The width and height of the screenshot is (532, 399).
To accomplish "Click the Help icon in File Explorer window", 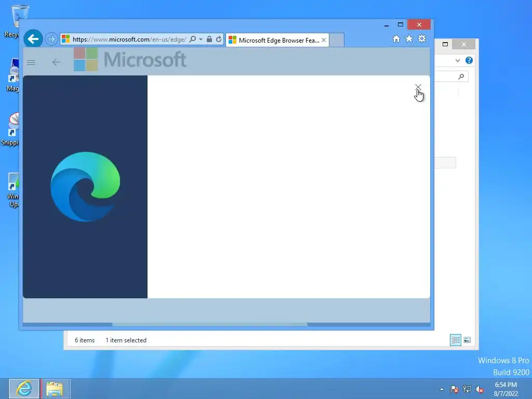I will tap(469, 60).
